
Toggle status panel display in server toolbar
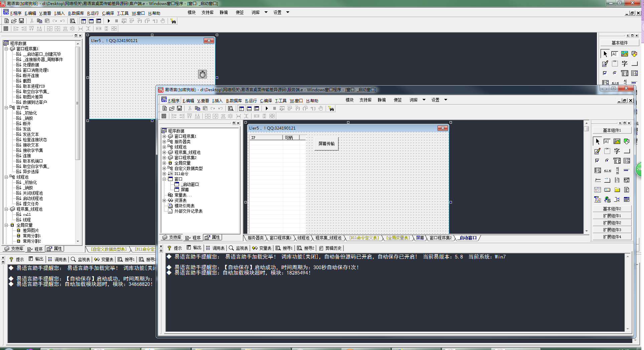(249, 109)
